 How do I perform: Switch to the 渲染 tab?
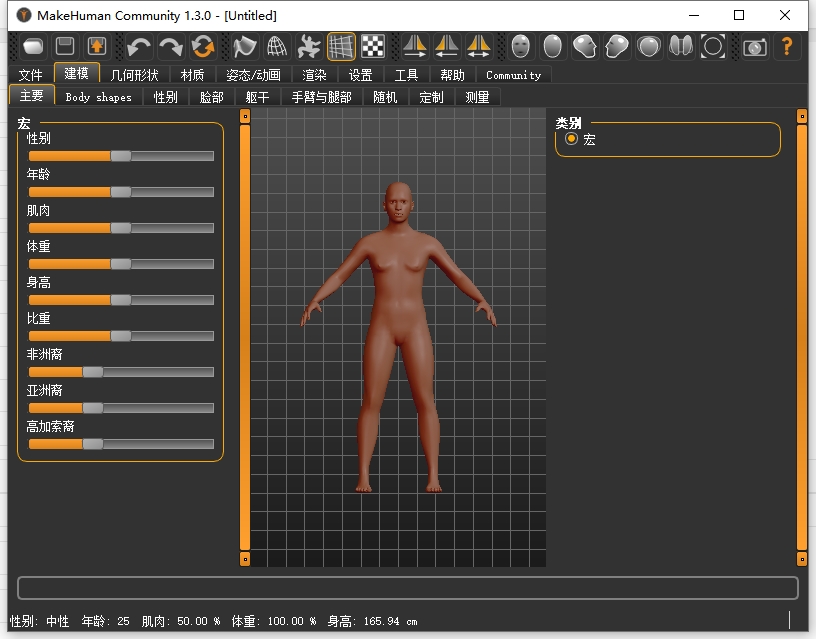(314, 75)
